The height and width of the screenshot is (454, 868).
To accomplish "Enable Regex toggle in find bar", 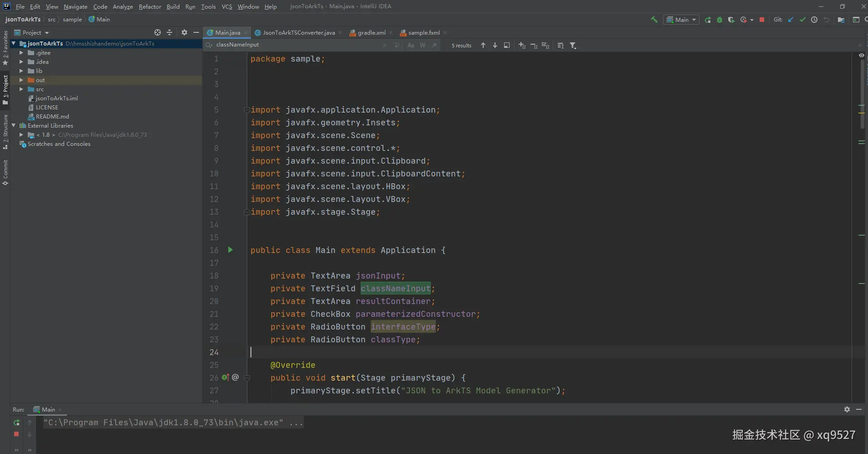I will (434, 45).
